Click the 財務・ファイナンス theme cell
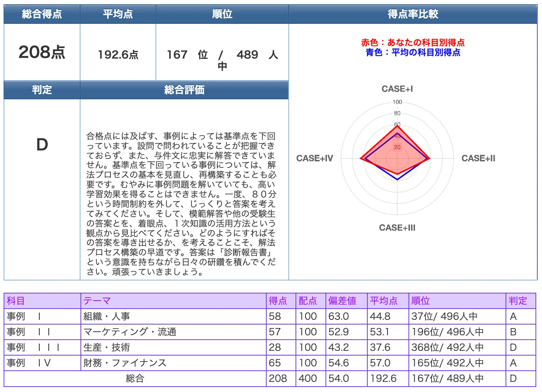This screenshot has height=392, width=542. (x=174, y=363)
